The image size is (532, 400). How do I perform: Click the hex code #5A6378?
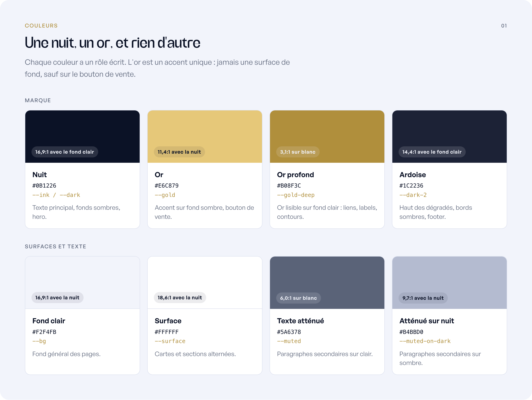tap(289, 332)
